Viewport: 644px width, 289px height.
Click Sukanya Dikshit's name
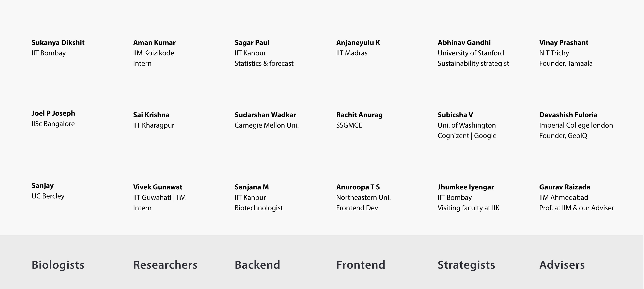click(58, 42)
